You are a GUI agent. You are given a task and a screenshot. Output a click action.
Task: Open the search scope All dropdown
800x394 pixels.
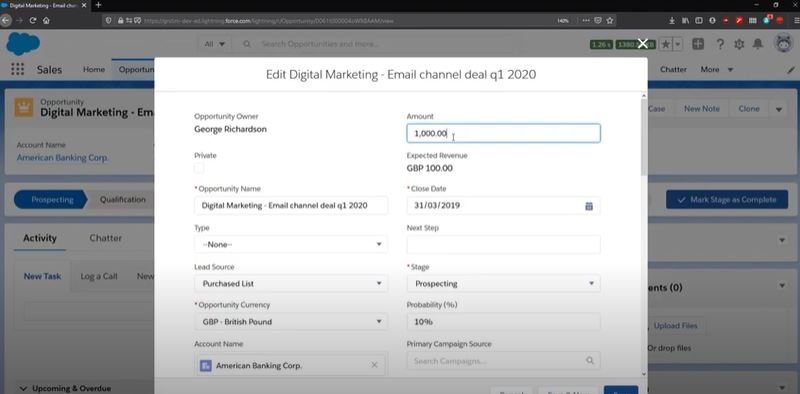(215, 44)
